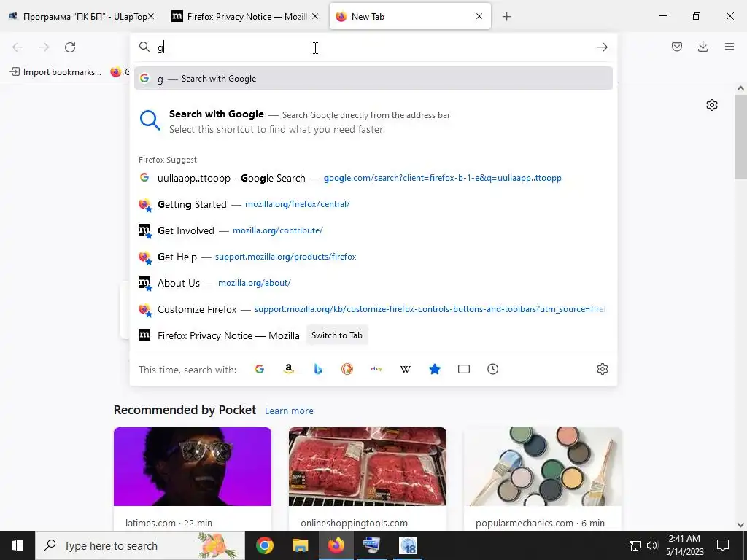Screen dimensions: 747x560
Task: Search history using the clock icon
Action: point(492,369)
